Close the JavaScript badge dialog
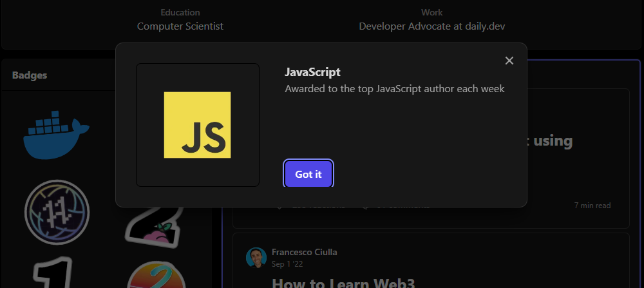Screen dimensions: 644x288 [509, 61]
